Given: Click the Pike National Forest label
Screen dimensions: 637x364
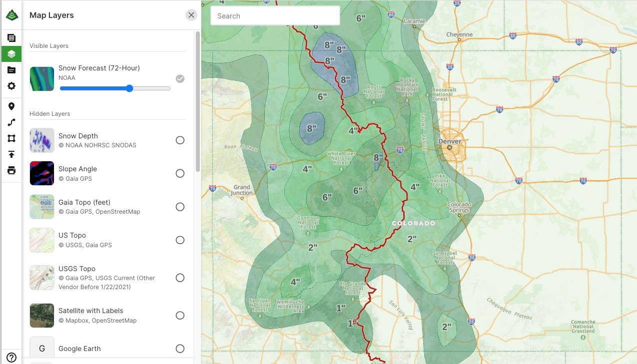Looking at the screenshot, I should [440, 180].
